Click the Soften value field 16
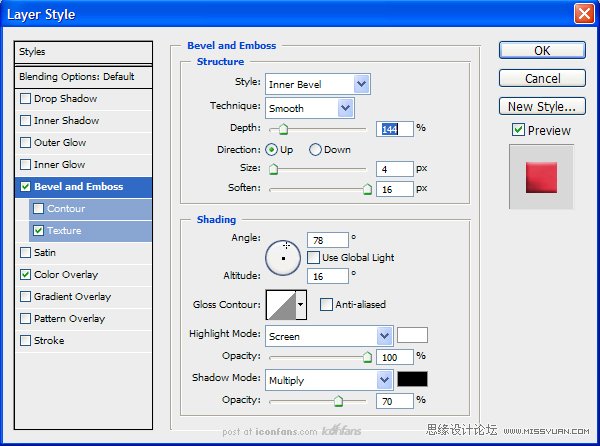This screenshot has height=446, width=600. coord(395,189)
